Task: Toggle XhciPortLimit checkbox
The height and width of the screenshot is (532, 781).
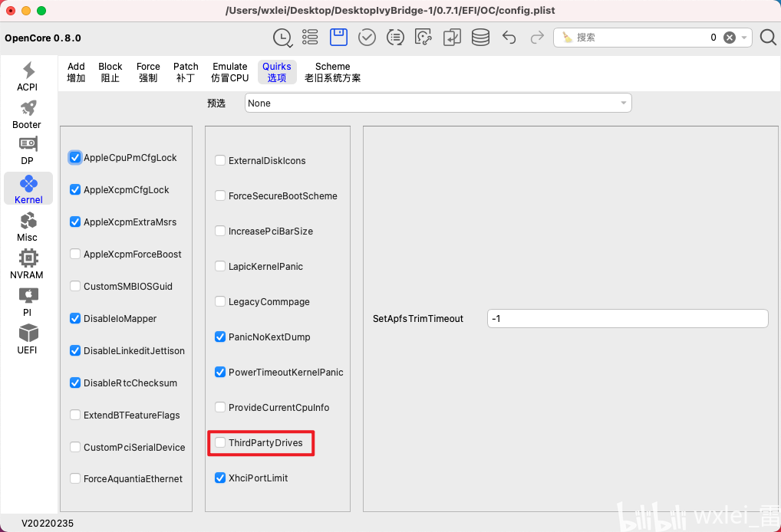Action: pyautogui.click(x=220, y=478)
